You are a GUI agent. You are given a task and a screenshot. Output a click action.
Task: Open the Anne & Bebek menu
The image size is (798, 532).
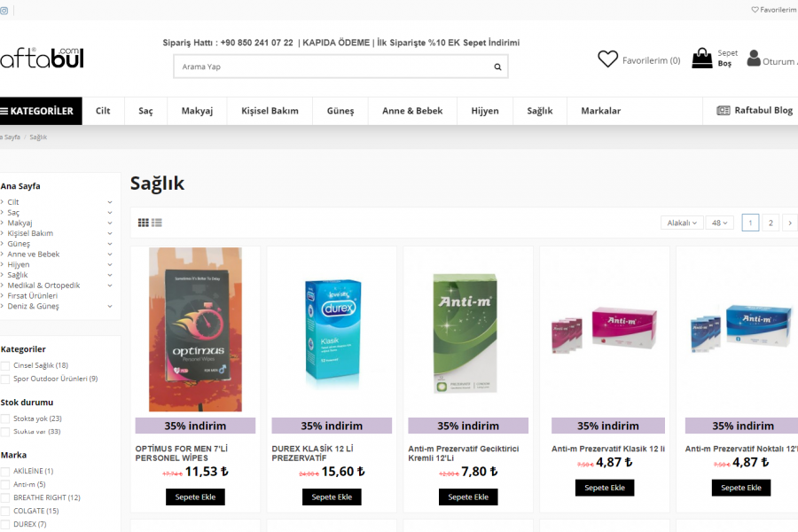pos(412,111)
